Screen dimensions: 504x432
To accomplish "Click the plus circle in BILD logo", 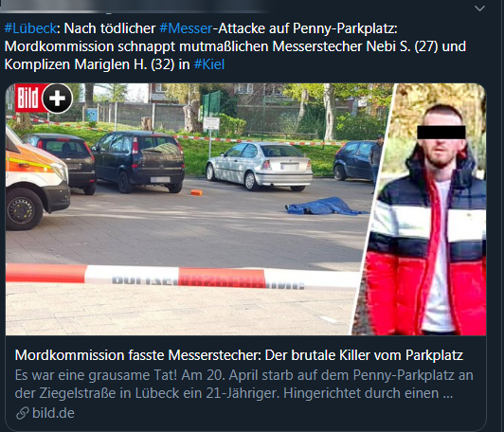I will pyautogui.click(x=58, y=99).
